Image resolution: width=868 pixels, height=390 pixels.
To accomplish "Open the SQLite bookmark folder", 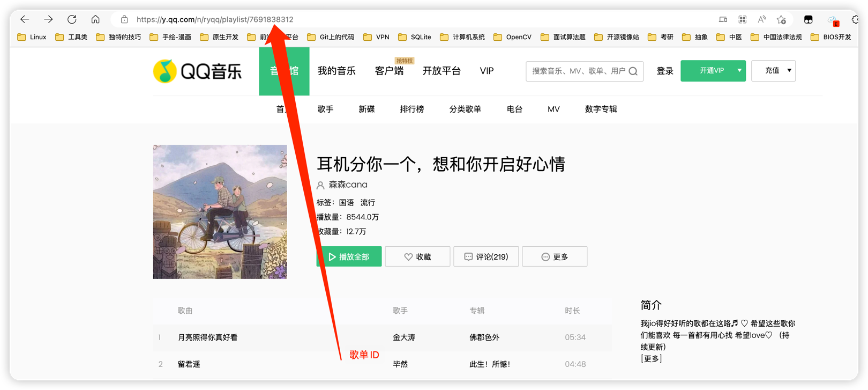I will pos(415,37).
